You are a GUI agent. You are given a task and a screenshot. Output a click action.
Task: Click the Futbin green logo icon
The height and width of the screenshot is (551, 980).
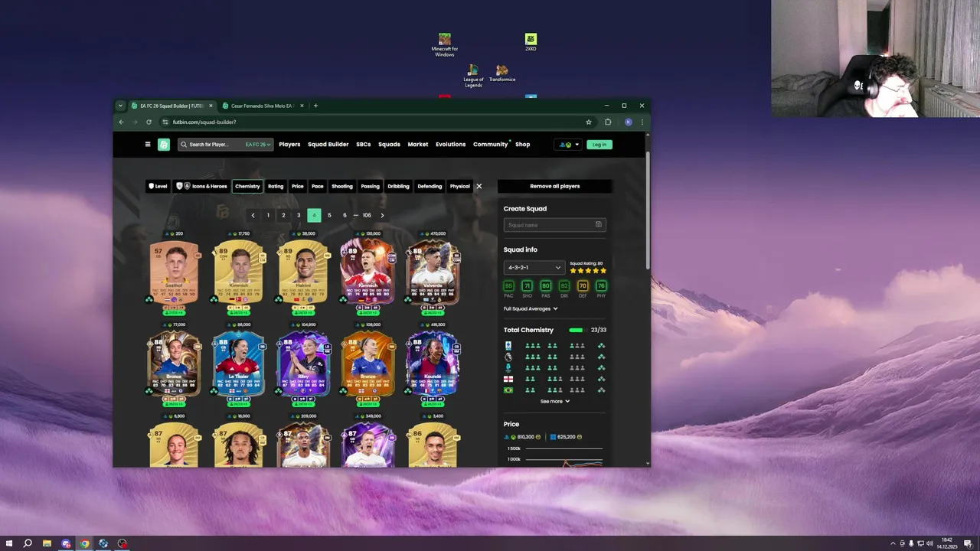click(164, 144)
